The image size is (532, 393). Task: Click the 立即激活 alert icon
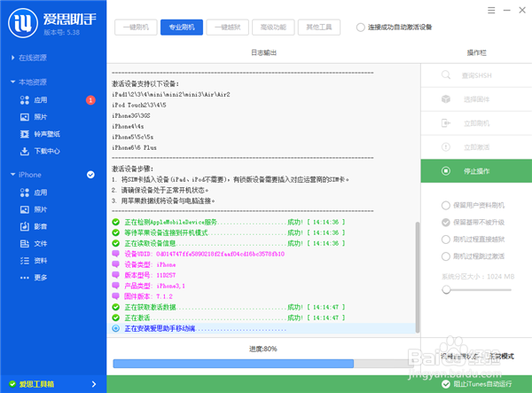coord(446,147)
